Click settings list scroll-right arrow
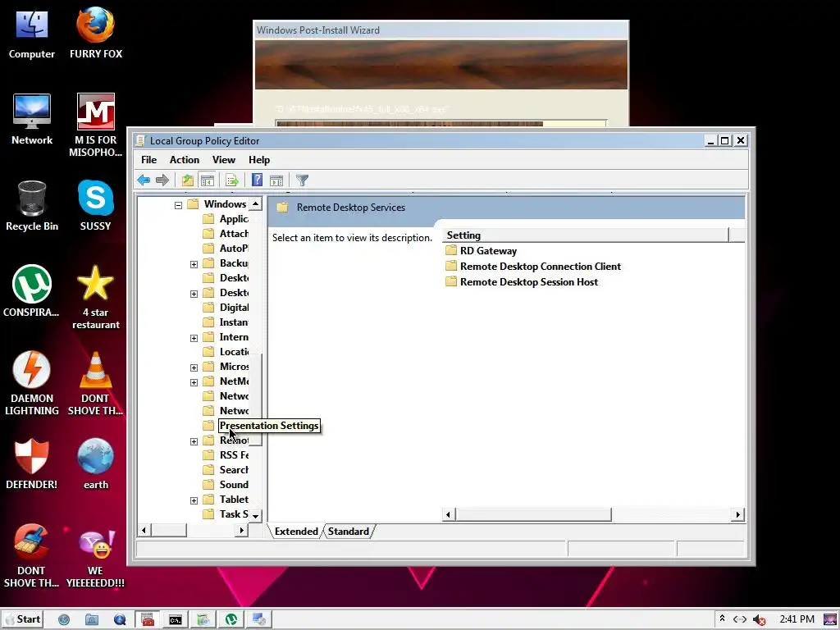The height and width of the screenshot is (630, 840). pos(737,514)
